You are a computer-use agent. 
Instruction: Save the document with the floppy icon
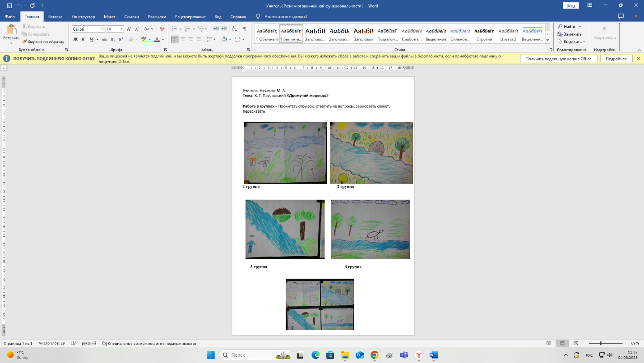pyautogui.click(x=9, y=6)
